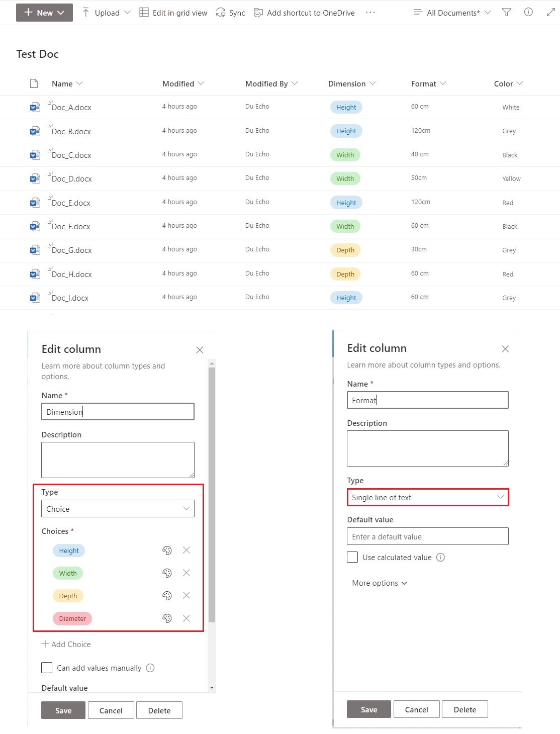Click the details info icon

[528, 13]
